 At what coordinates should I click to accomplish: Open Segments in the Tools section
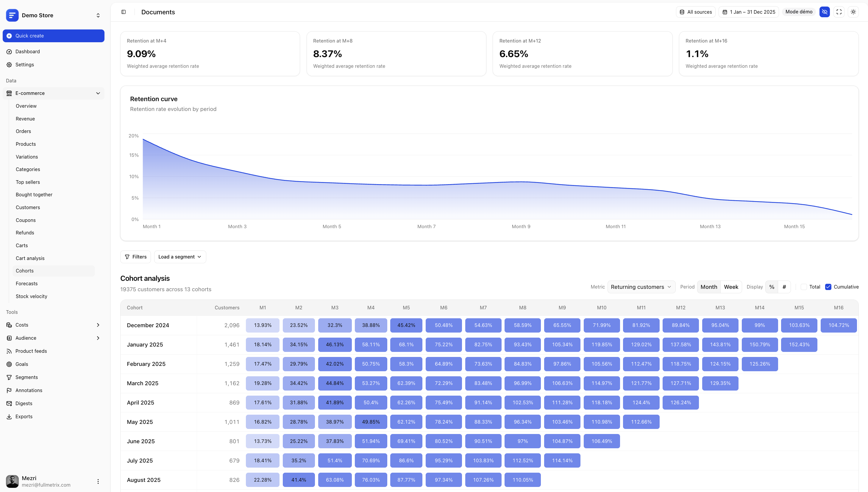[x=26, y=377]
